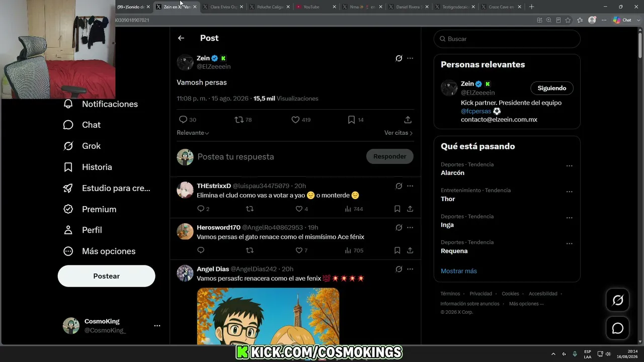Click the taskbar microphone icon
This screenshot has height=362, width=644.
pyautogui.click(x=575, y=354)
